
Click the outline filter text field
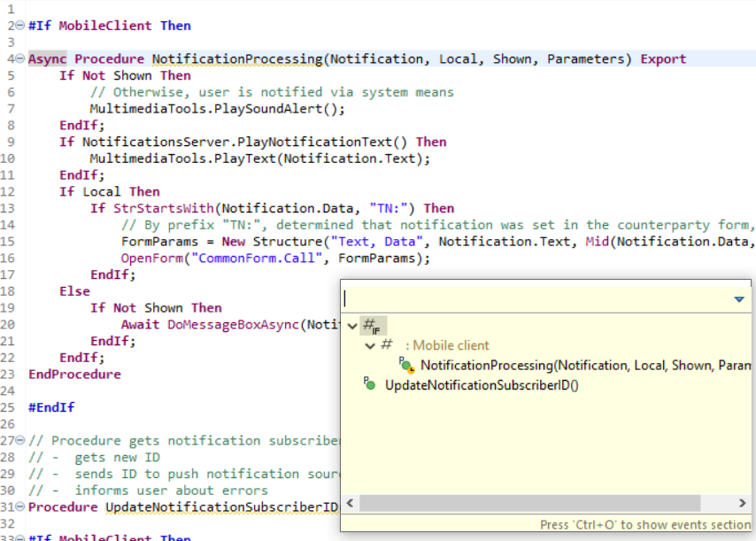531,299
